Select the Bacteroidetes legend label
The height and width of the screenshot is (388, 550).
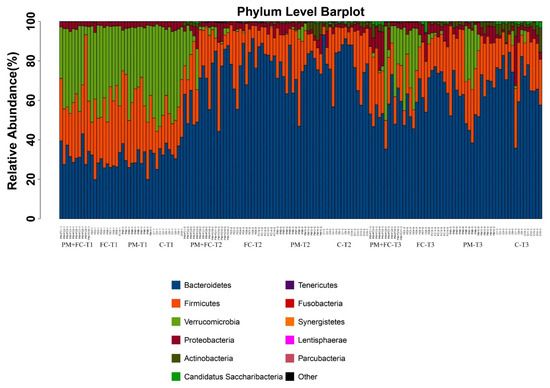208,285
